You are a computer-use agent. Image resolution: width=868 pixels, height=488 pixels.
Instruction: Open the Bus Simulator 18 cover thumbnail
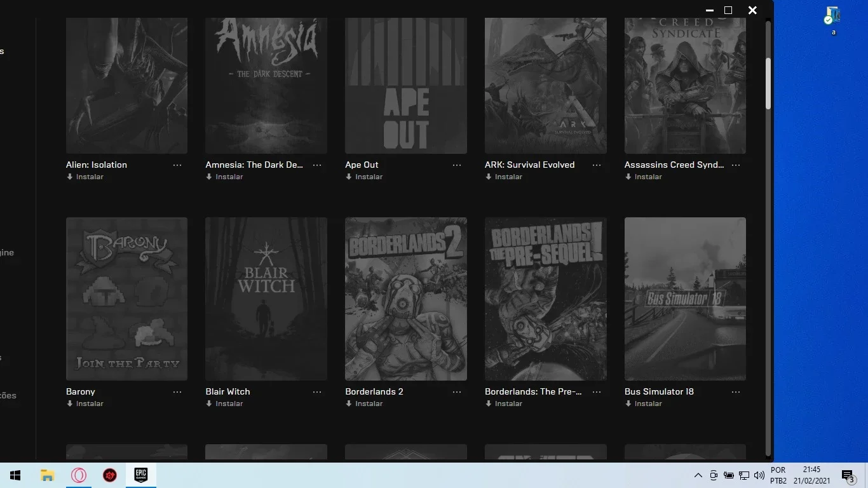click(685, 299)
